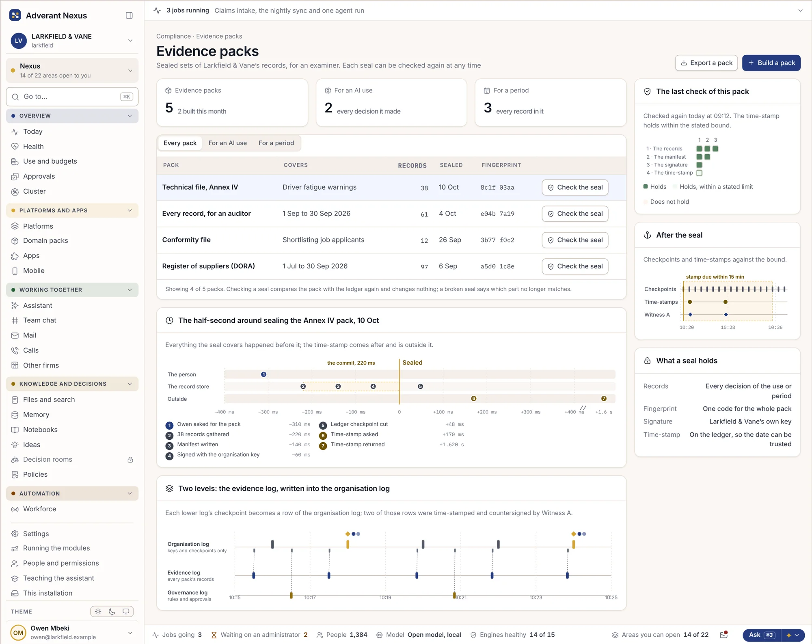Open Calls phone icon
The image size is (812, 644).
15,350
